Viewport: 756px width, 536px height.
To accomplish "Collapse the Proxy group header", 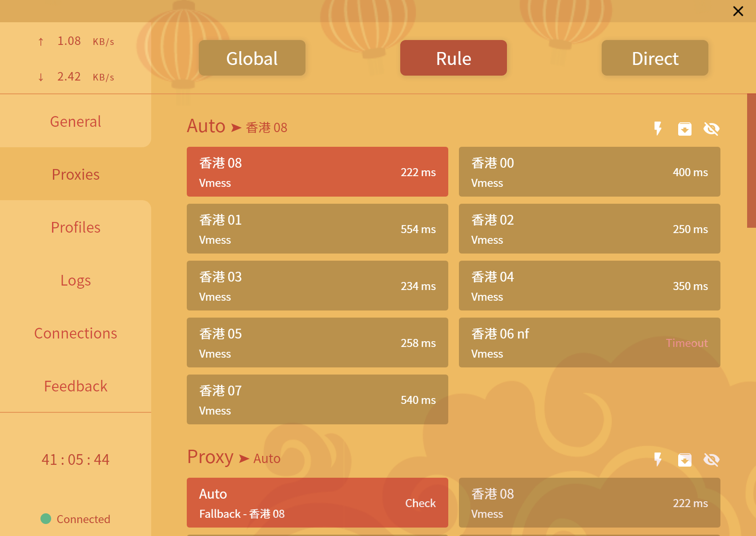I will click(210, 457).
